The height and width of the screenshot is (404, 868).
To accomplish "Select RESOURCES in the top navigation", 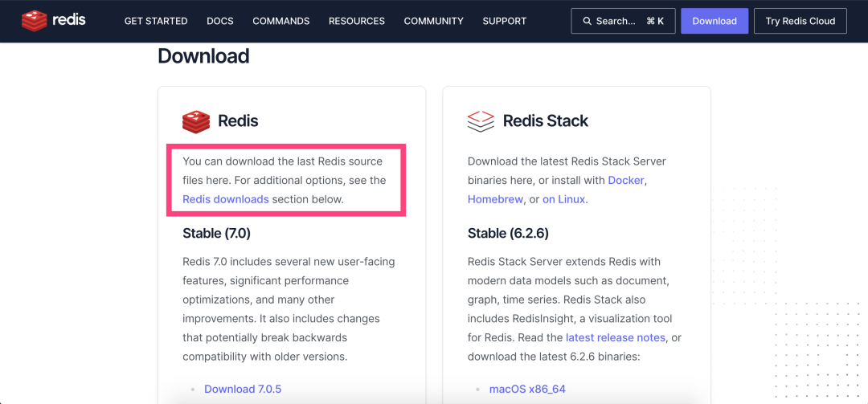I will (x=356, y=21).
